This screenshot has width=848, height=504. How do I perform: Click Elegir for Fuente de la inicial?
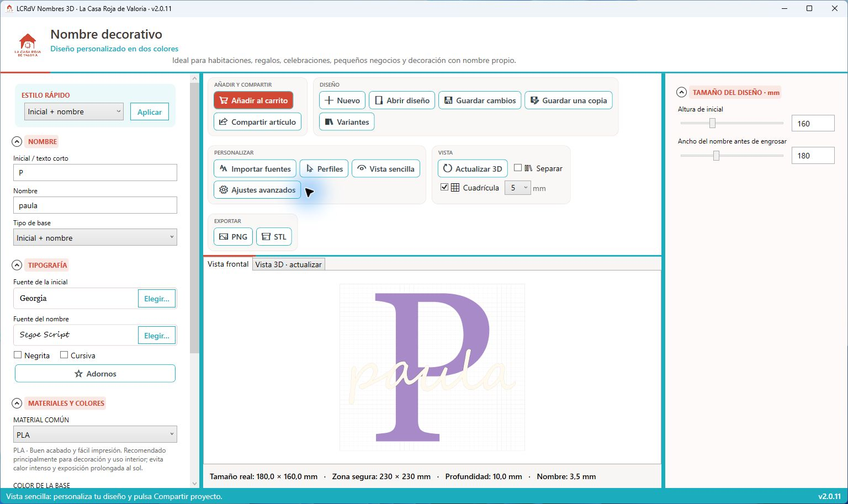[x=157, y=299]
